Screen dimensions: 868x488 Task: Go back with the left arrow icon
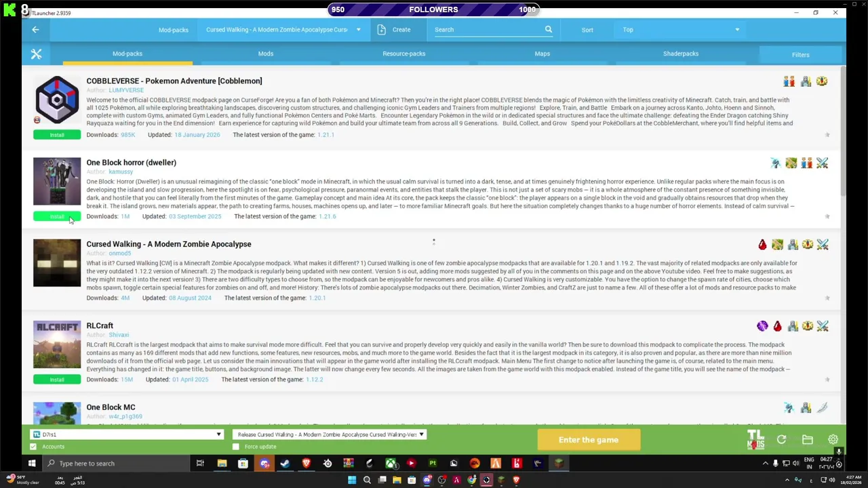tap(35, 29)
